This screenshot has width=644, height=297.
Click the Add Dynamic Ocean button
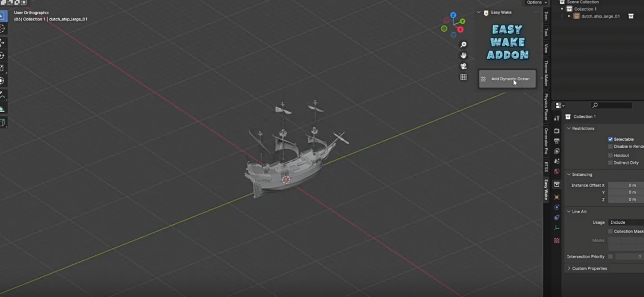pyautogui.click(x=507, y=79)
